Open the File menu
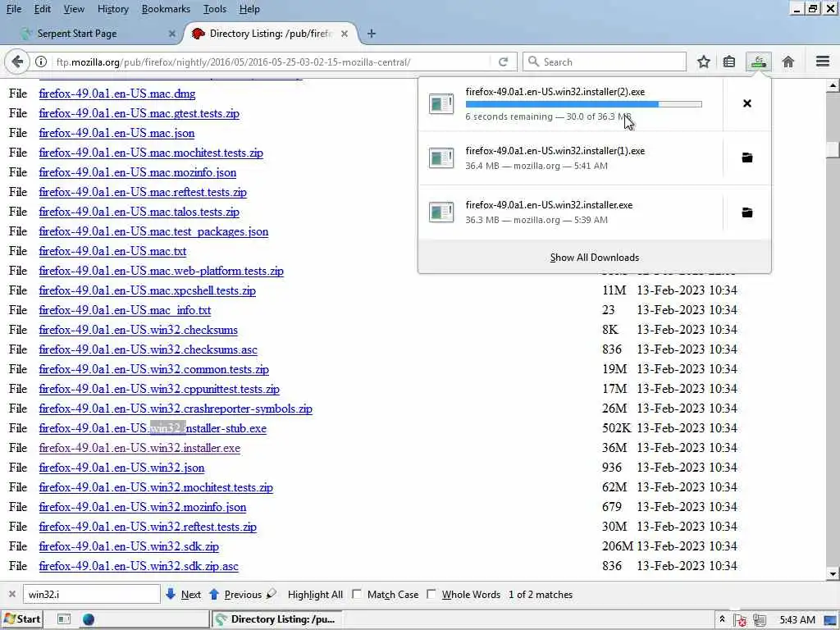Viewport: 840px width, 630px height. (14, 9)
